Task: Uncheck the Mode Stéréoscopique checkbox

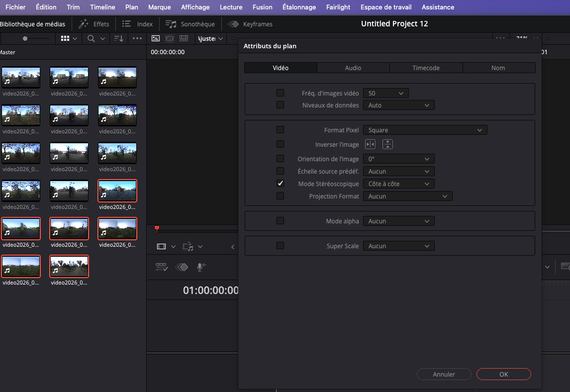Action: pos(281,183)
